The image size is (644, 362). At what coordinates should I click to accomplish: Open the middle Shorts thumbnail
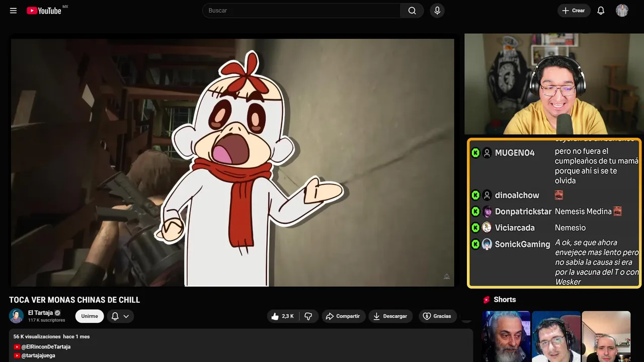coord(556,336)
